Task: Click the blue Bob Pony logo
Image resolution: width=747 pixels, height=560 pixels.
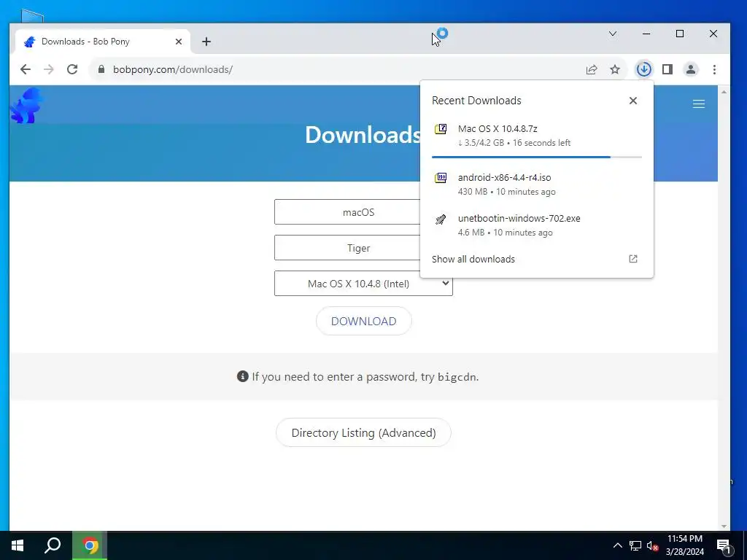Action: point(27,105)
